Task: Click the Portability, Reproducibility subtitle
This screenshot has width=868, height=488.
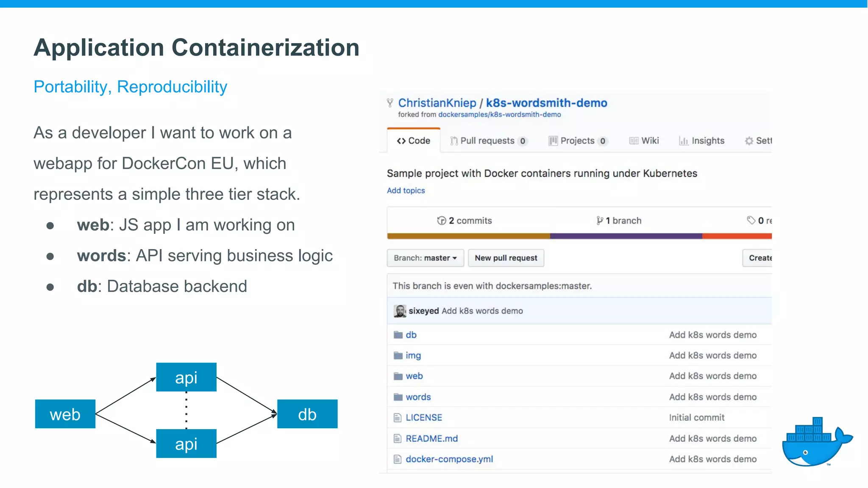Action: pos(131,87)
